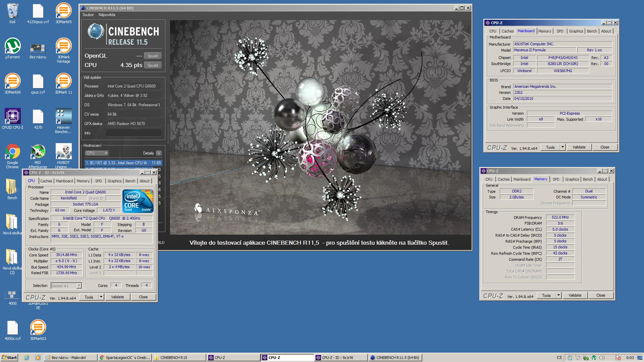This screenshot has height=362, width=644.
Task: Open the 4000 desktop icon
Action: [x=12, y=298]
